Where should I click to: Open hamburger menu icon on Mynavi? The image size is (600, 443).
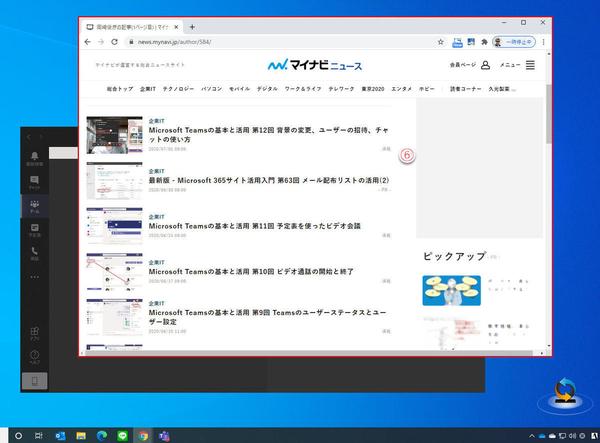pos(530,65)
